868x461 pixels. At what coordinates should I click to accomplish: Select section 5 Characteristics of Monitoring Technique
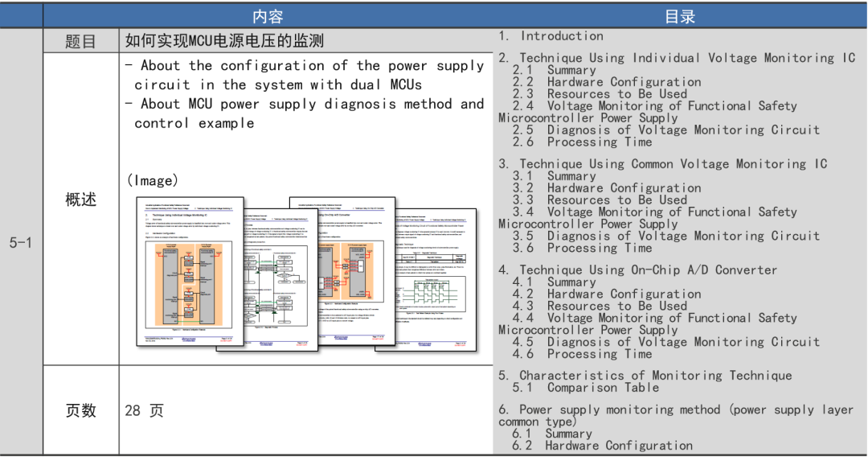tap(645, 376)
